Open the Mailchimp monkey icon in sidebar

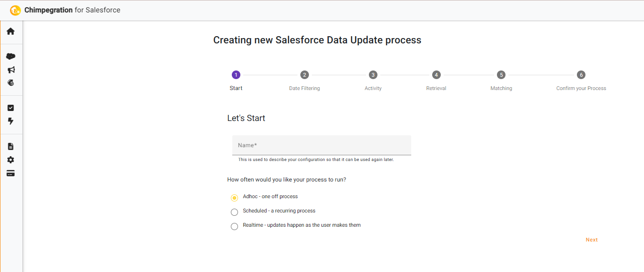click(10, 82)
